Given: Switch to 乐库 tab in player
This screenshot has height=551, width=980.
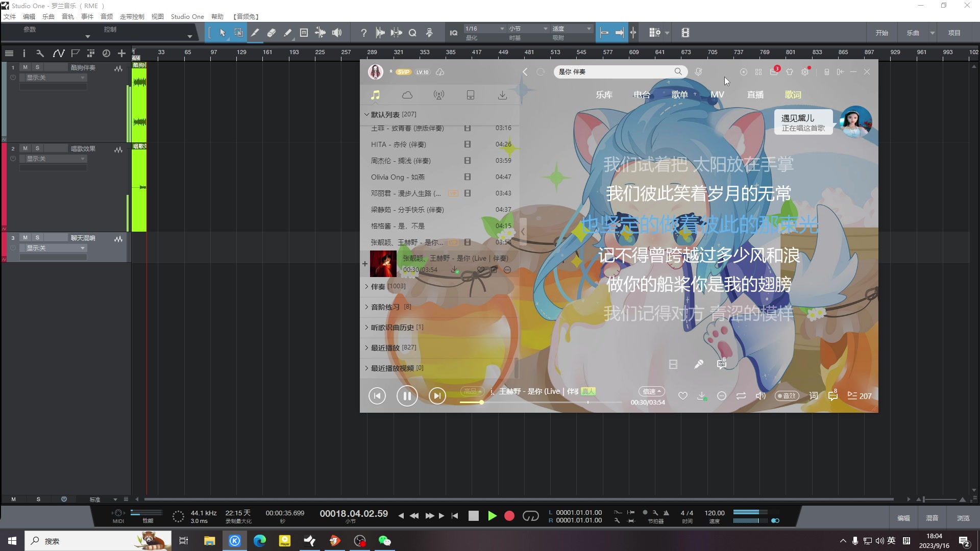Looking at the screenshot, I should click(604, 94).
